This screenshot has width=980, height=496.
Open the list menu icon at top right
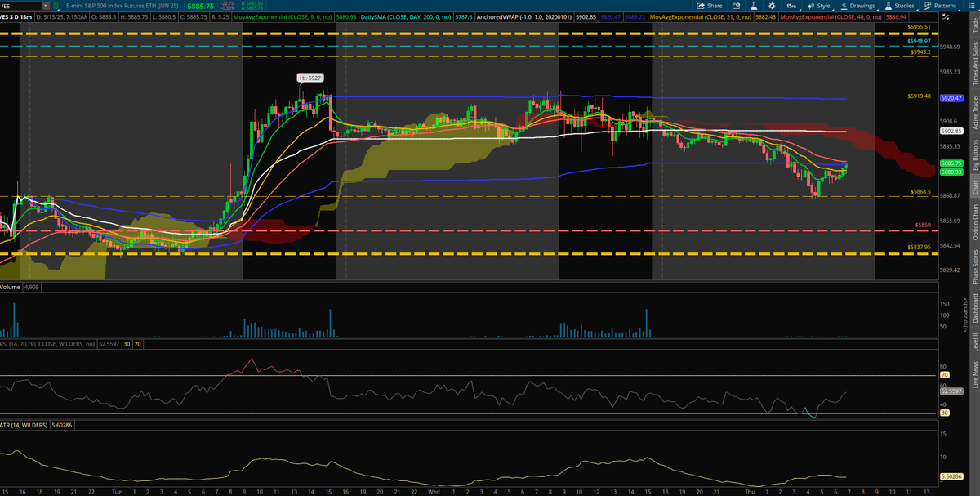[x=972, y=6]
